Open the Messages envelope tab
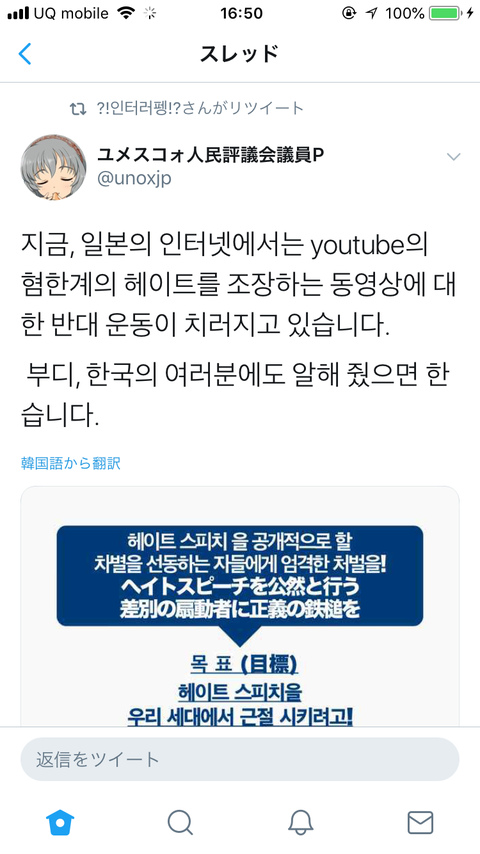This screenshot has height=854, width=480. tap(420, 822)
